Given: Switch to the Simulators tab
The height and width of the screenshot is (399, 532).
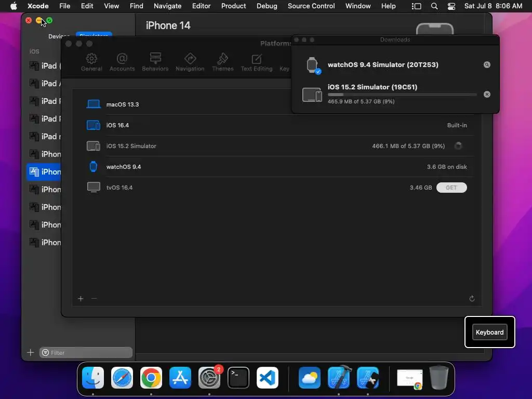Looking at the screenshot, I should [94, 36].
